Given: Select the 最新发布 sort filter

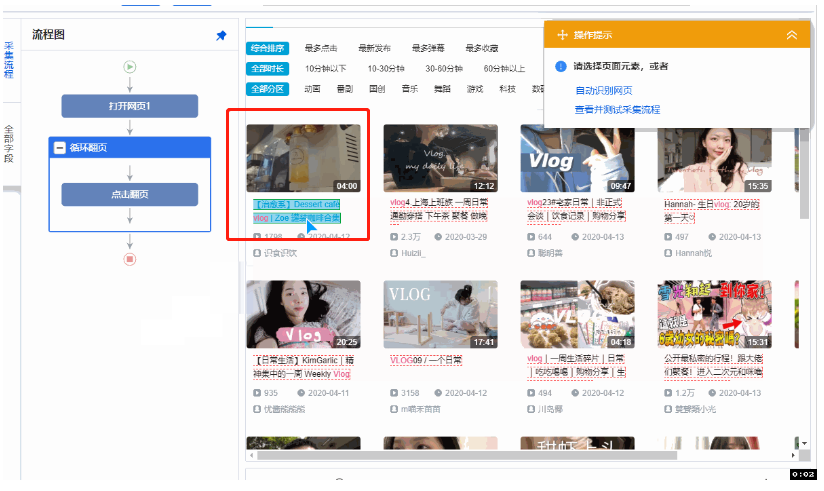Looking at the screenshot, I should click(x=375, y=48).
